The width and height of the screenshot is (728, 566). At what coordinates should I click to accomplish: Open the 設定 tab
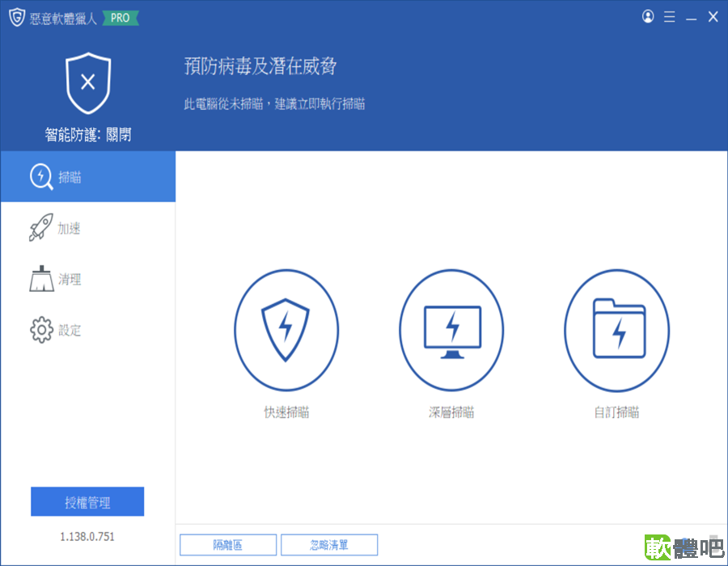pos(88,330)
